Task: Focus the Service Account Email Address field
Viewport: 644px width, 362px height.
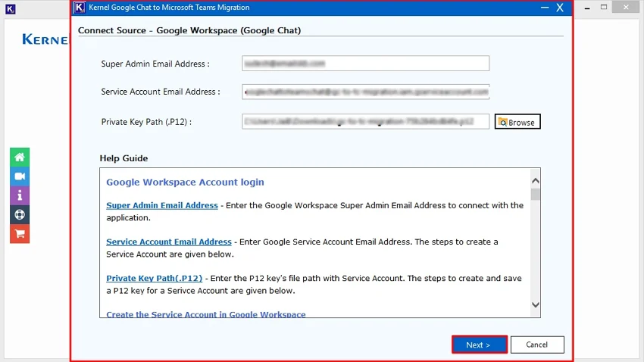Action: (365, 92)
